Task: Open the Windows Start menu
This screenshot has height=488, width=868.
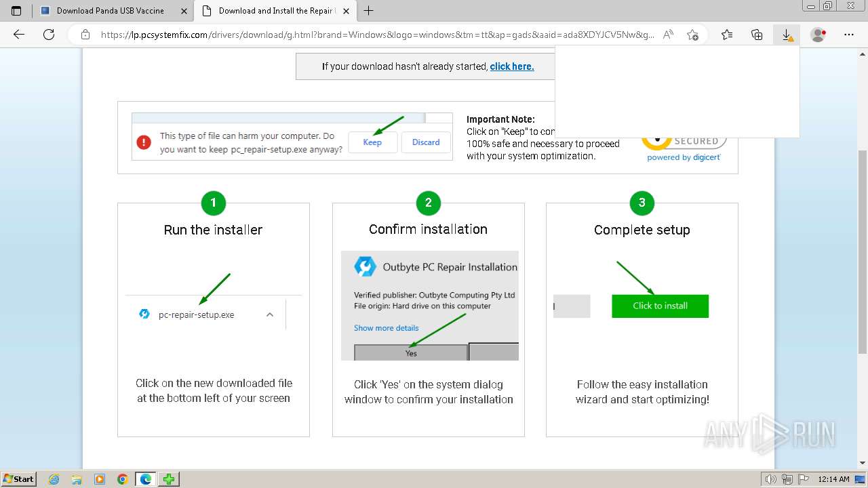Action: click(x=19, y=479)
